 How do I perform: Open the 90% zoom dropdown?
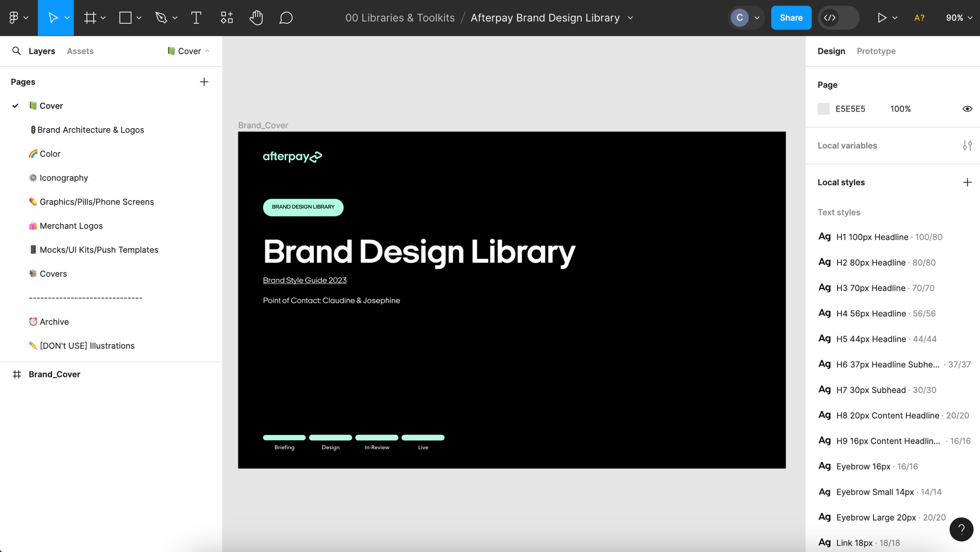pyautogui.click(x=959, y=18)
